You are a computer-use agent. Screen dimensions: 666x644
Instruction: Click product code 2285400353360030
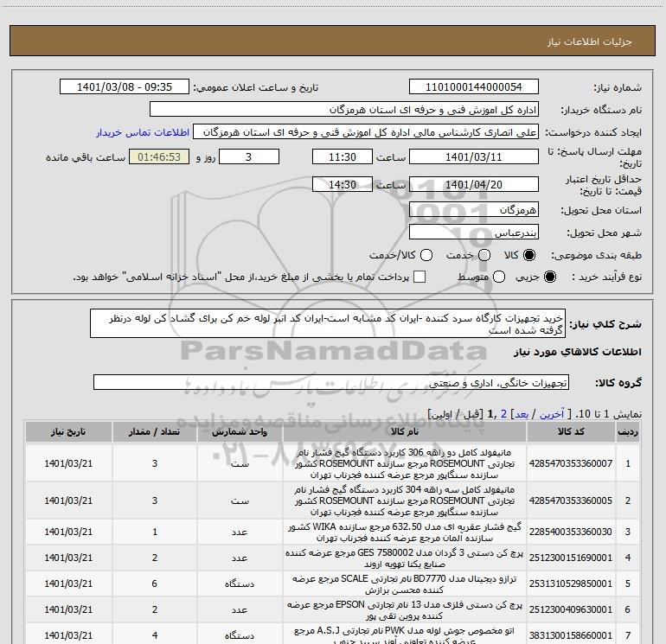571,532
